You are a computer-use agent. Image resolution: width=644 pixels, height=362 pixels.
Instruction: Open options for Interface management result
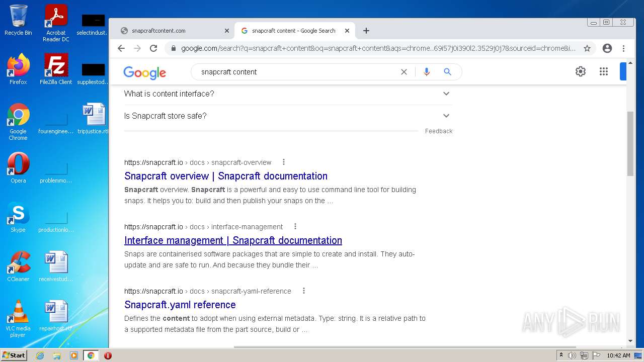coord(295,226)
